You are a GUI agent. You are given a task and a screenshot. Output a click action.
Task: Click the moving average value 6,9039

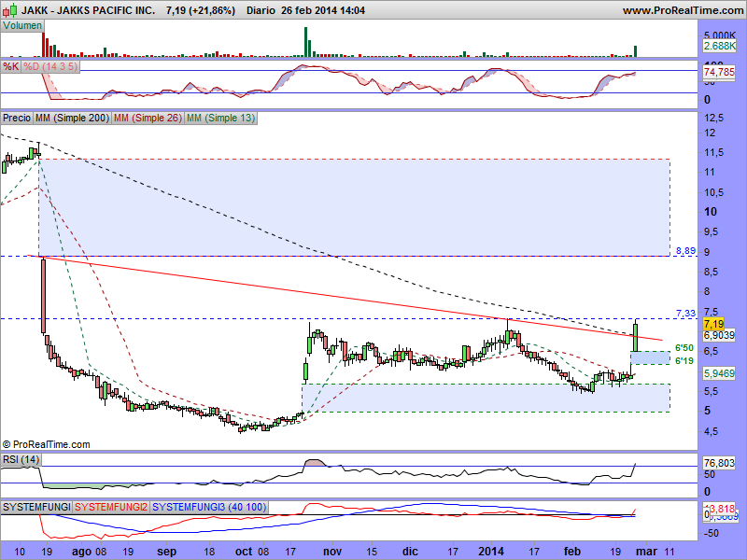pos(719,335)
